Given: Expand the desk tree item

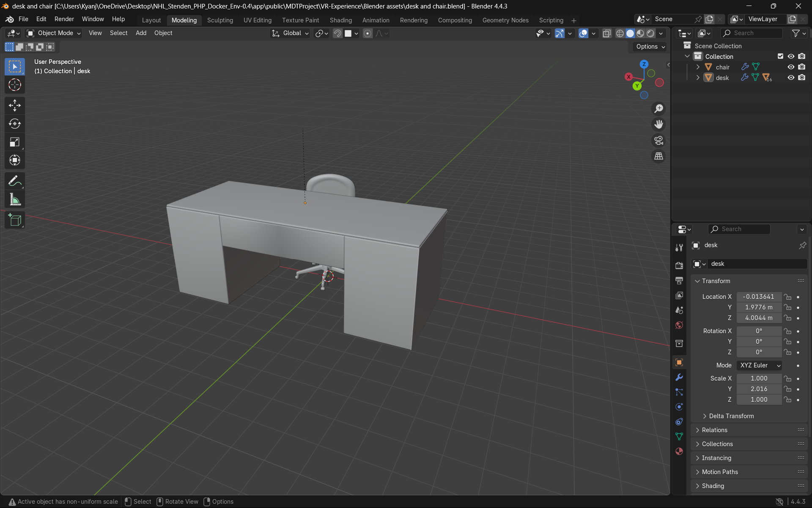Looking at the screenshot, I should (x=698, y=77).
